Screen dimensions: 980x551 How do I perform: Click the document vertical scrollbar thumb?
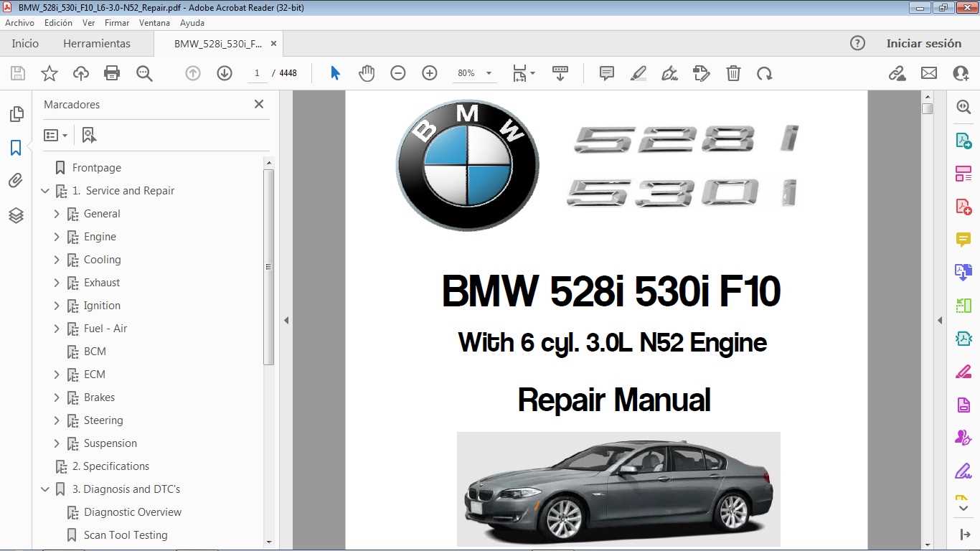[928, 109]
